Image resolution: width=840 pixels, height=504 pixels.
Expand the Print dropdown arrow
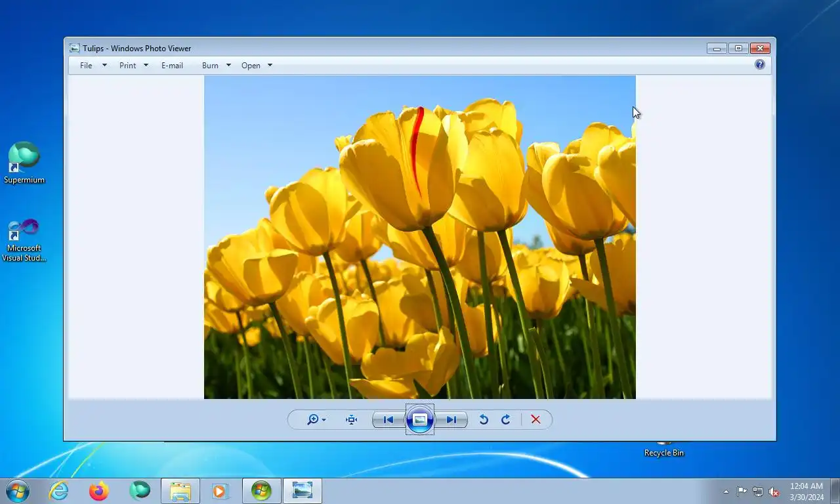point(146,66)
